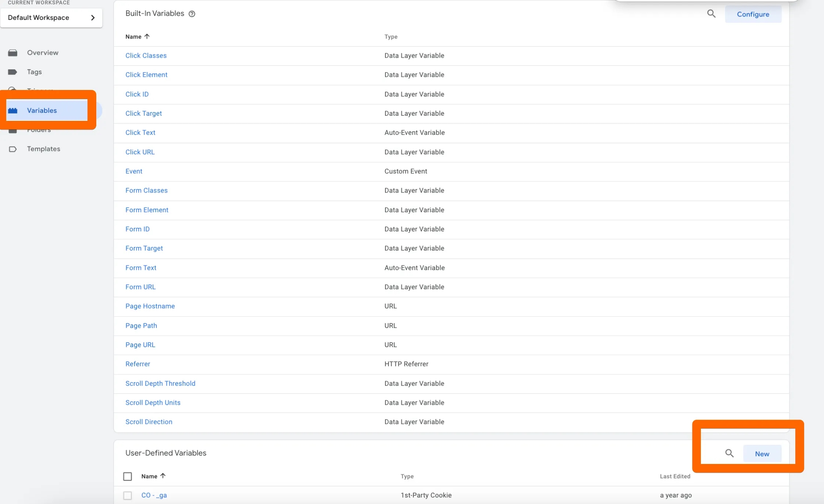This screenshot has width=824, height=504.
Task: Check the CO - _ga variable checkbox
Action: click(x=128, y=496)
